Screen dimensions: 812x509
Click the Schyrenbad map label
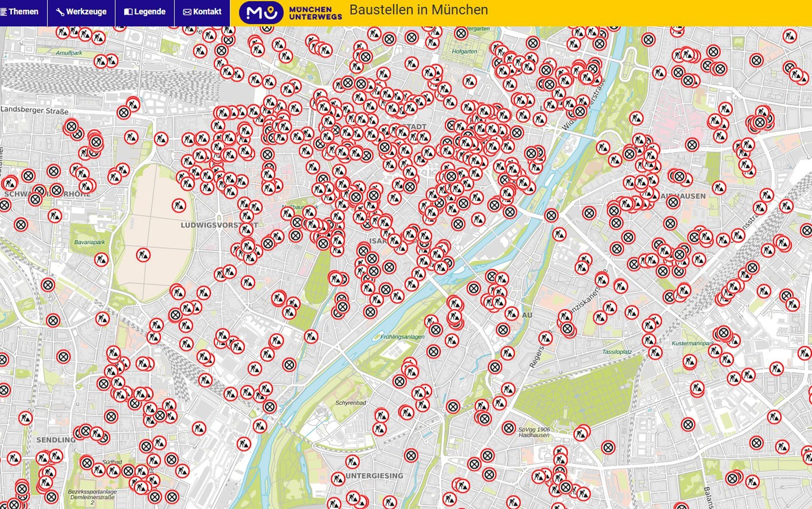(x=350, y=403)
